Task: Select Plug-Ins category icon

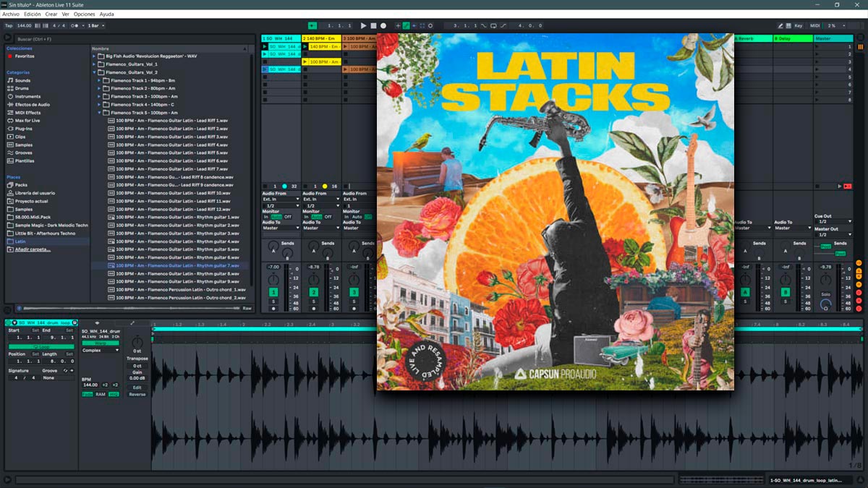Action: [x=9, y=128]
